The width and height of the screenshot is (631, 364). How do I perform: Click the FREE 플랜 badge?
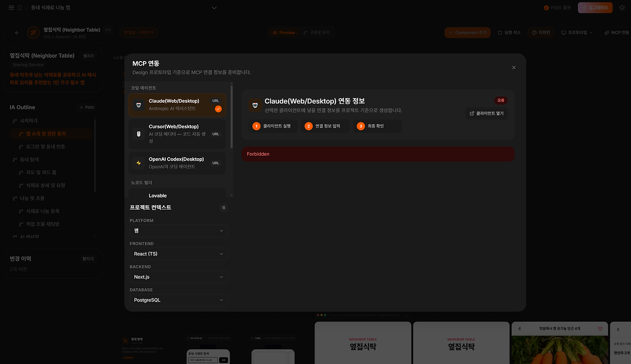(557, 8)
